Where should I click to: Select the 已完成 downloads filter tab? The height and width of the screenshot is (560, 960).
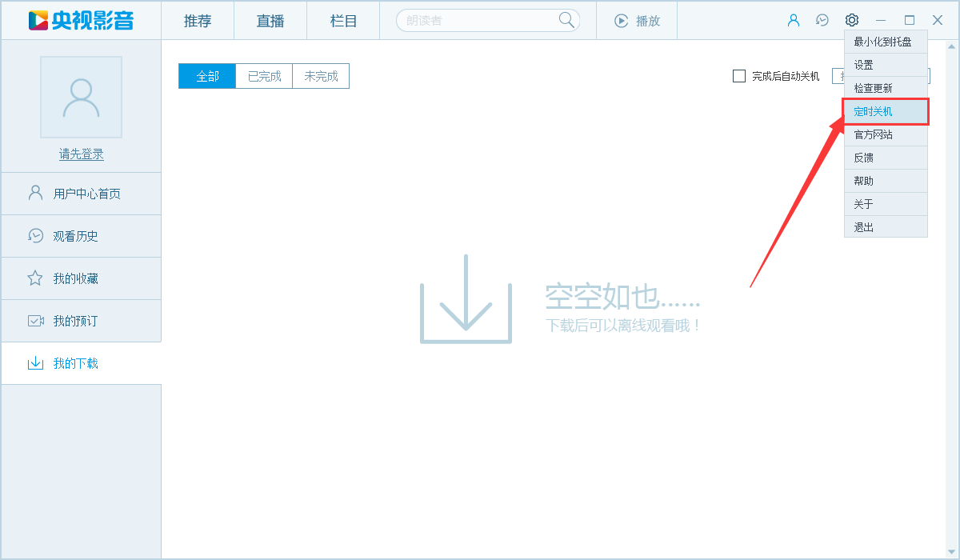tap(264, 75)
